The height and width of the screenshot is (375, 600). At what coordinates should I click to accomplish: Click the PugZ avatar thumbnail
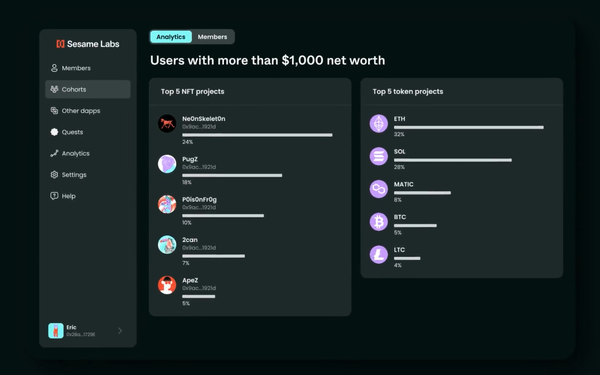coord(167,164)
